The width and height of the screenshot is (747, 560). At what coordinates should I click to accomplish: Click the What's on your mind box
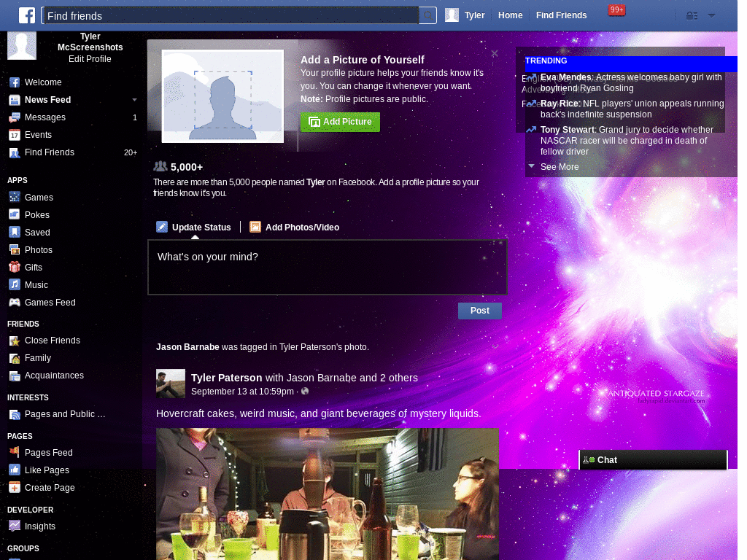(328, 267)
